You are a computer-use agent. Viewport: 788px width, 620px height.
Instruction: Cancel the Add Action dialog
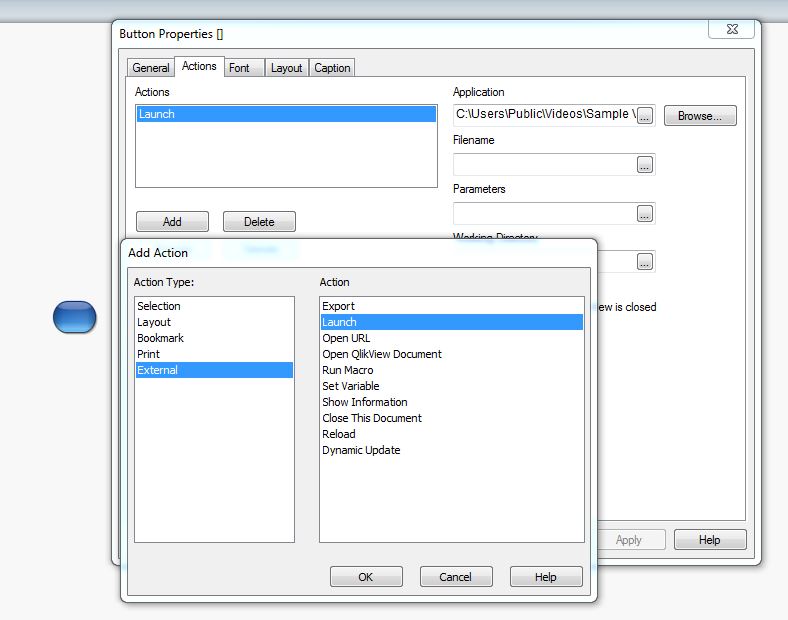(x=456, y=577)
